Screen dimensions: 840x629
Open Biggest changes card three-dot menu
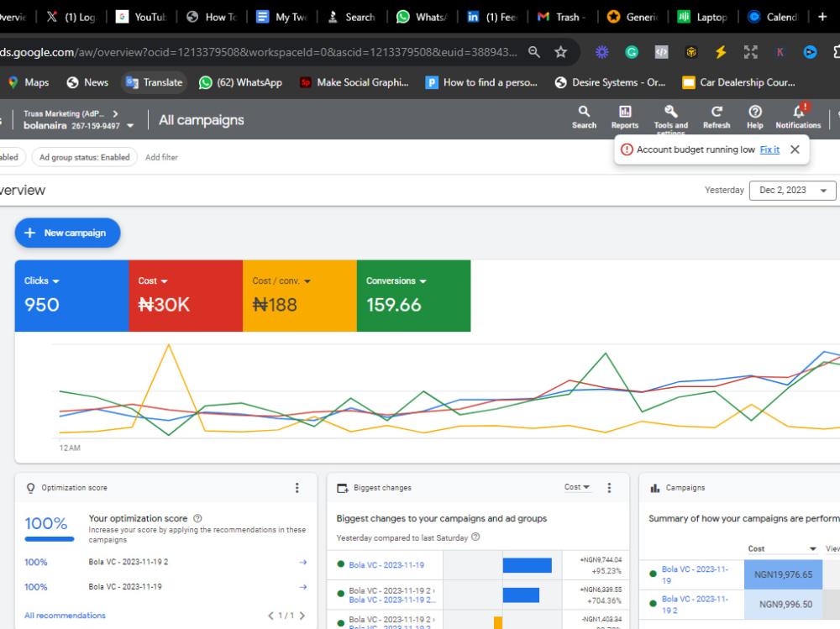[609, 488]
